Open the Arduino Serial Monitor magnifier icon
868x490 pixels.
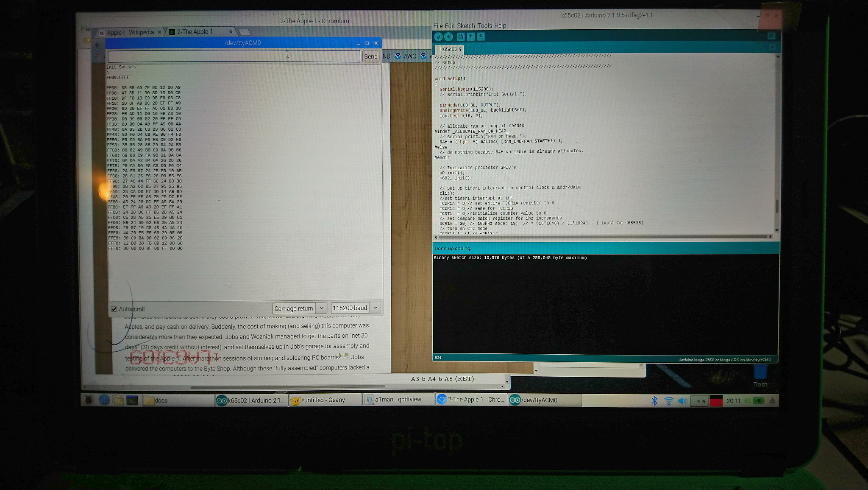coord(771,36)
